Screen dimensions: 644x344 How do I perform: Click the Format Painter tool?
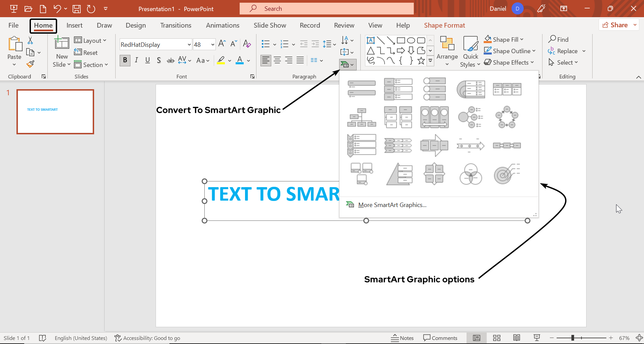click(x=30, y=64)
